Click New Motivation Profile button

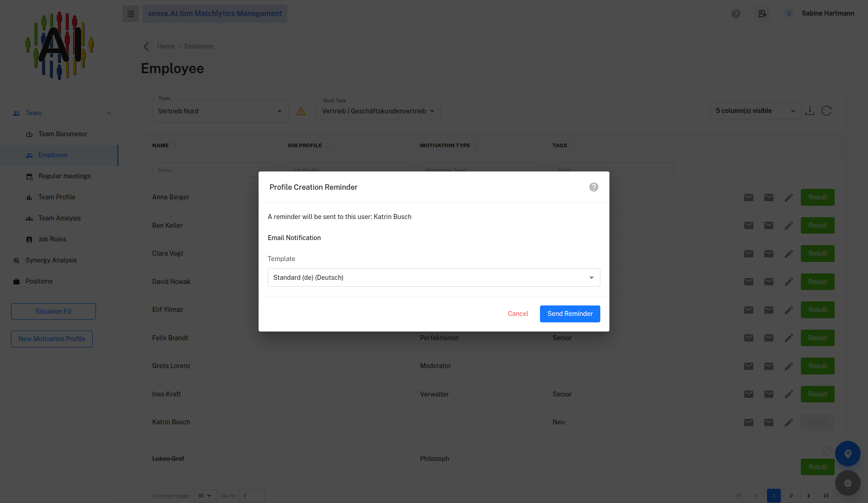52,339
